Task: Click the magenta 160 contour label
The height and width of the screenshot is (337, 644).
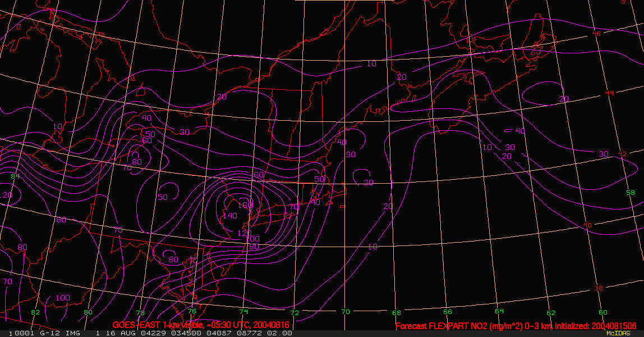Action: (245, 204)
